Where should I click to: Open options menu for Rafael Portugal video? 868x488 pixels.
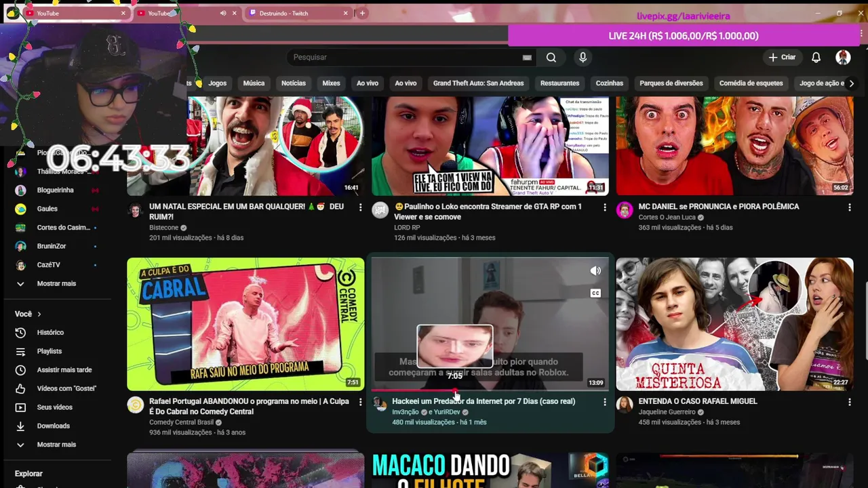(360, 402)
